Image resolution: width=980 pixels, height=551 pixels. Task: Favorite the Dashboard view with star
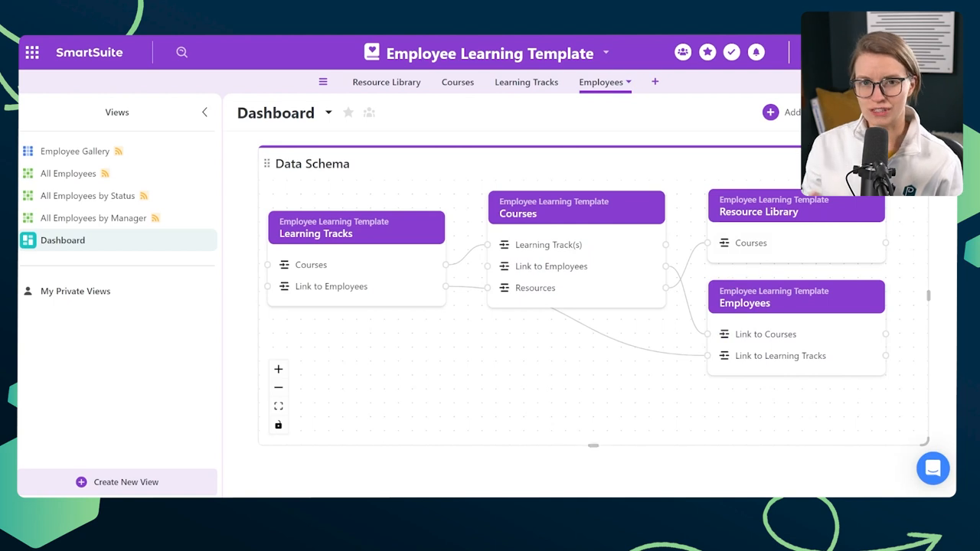point(348,112)
